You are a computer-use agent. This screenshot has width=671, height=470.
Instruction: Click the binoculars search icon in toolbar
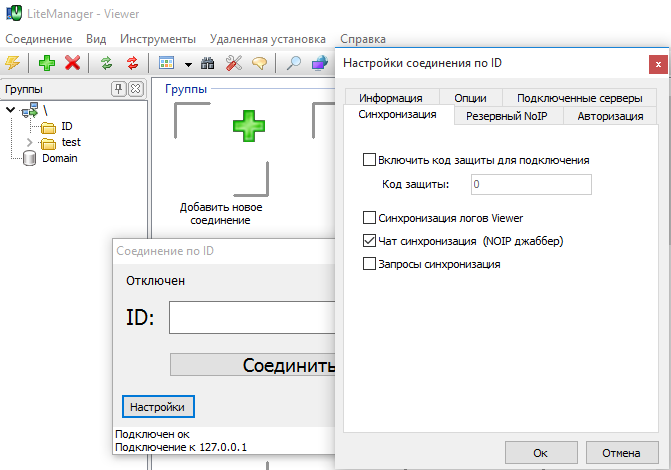pyautogui.click(x=208, y=63)
